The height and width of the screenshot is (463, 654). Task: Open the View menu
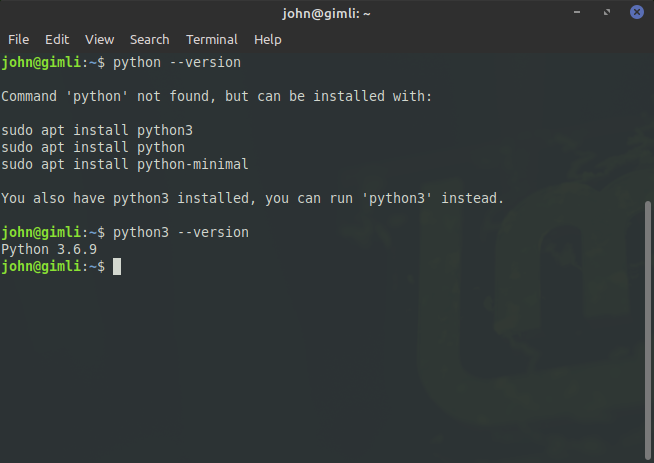[x=99, y=40]
